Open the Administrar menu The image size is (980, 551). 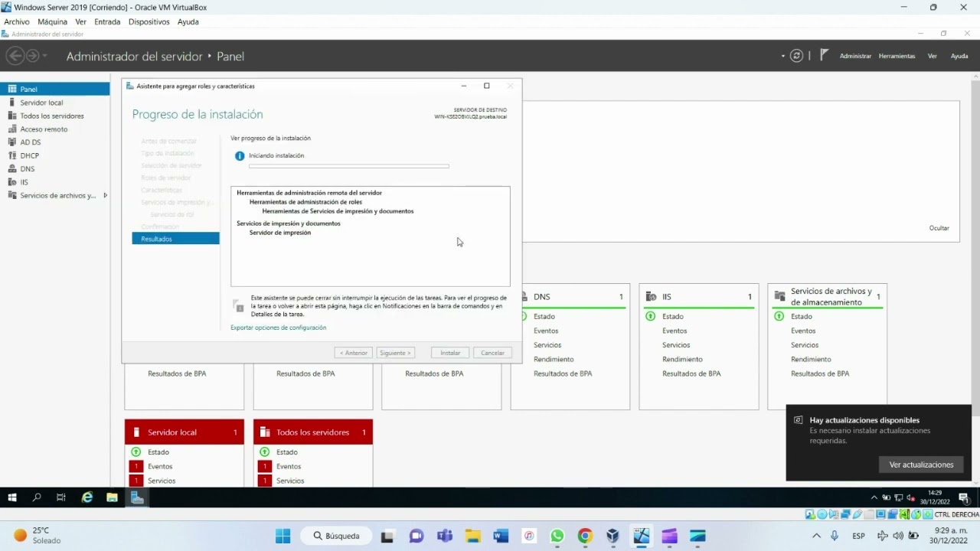pos(855,56)
